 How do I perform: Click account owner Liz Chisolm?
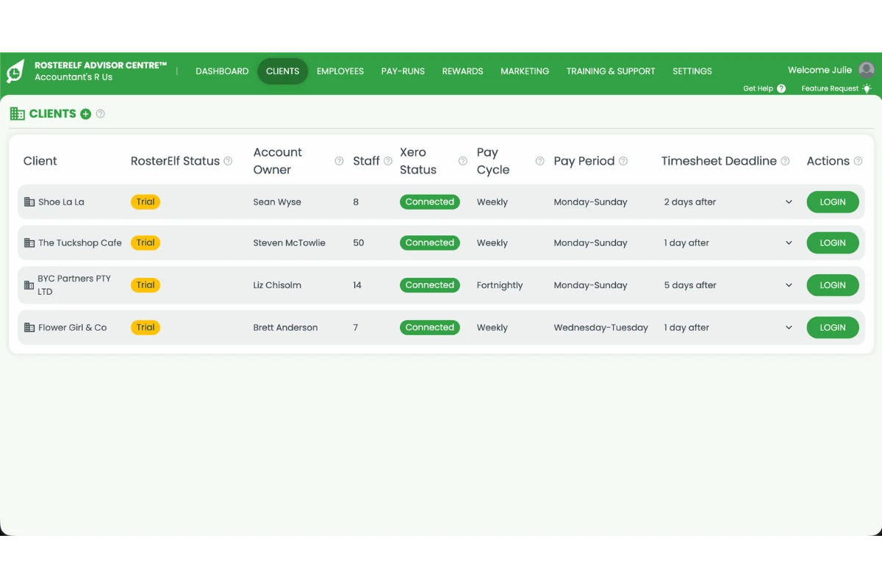tap(277, 285)
